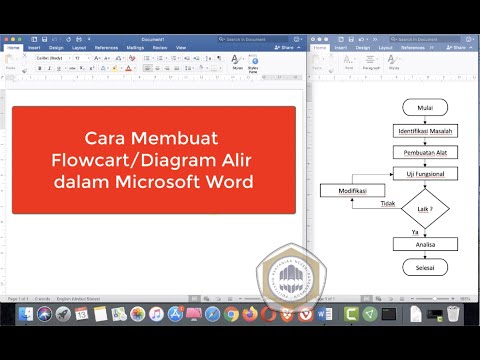The width and height of the screenshot is (480, 360).
Task: Open View tab in left Word window
Action: tap(181, 48)
